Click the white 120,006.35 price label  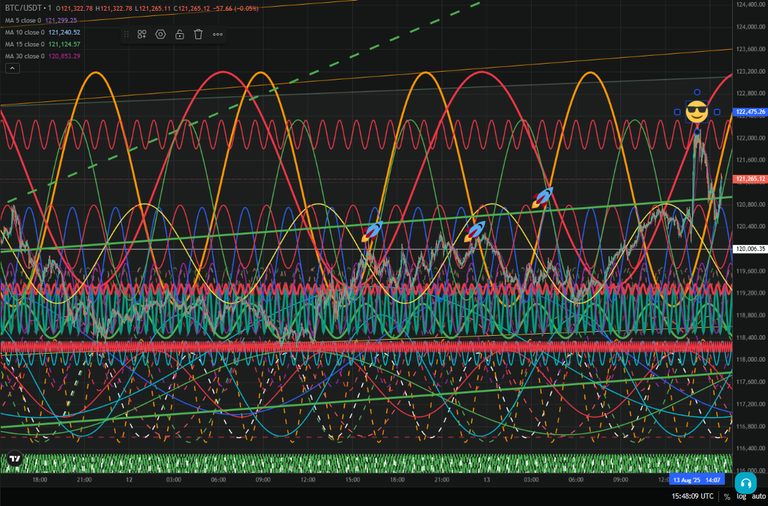coord(750,249)
